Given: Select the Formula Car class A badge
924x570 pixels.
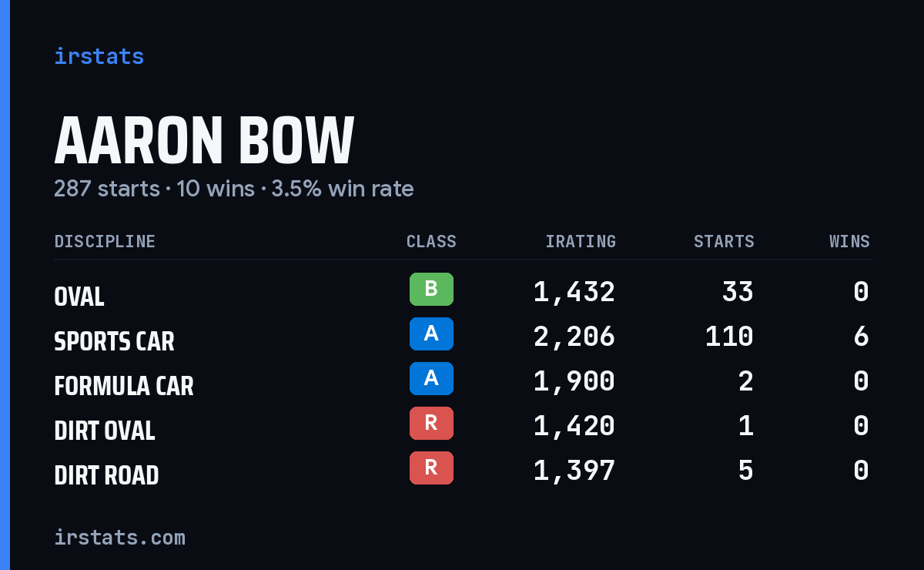Looking at the screenshot, I should (x=431, y=378).
